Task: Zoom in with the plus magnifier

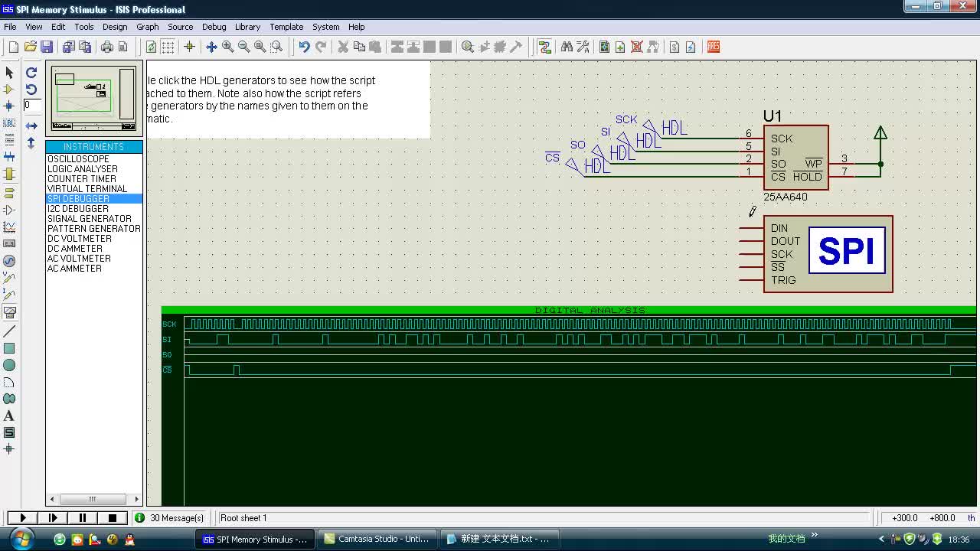Action: [227, 47]
